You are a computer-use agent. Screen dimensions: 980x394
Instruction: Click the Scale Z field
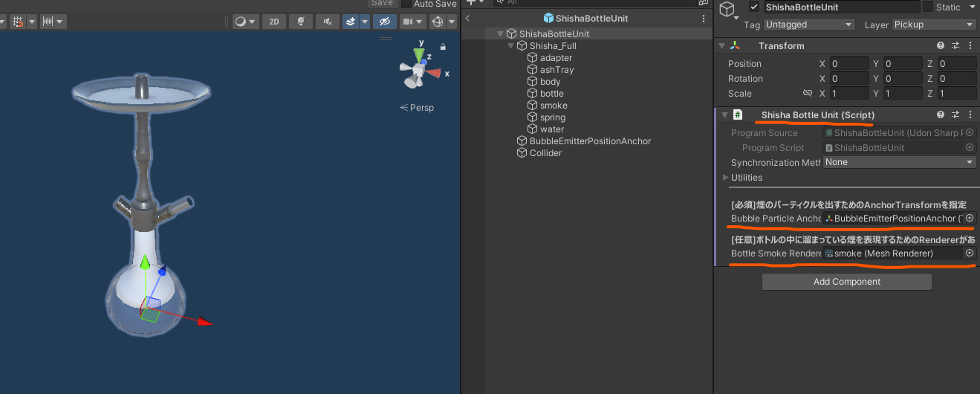click(957, 94)
